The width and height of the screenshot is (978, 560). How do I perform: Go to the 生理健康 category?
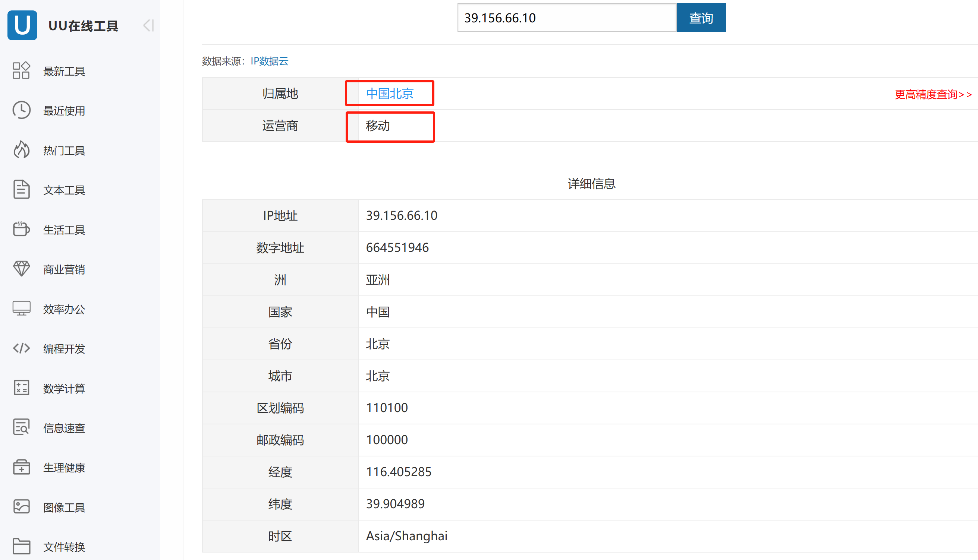pyautogui.click(x=64, y=468)
